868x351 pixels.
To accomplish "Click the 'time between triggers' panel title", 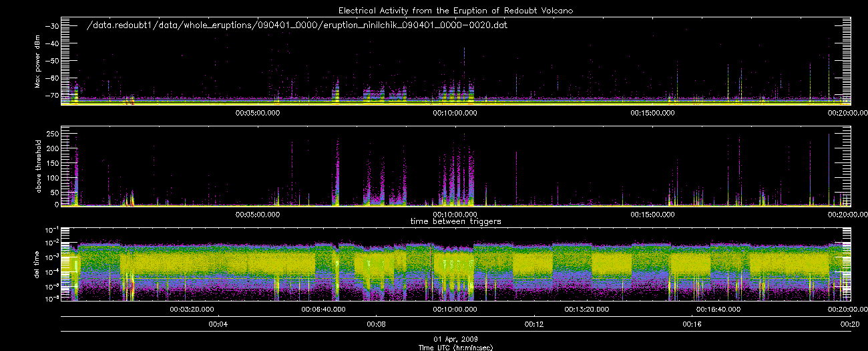I will [455, 220].
